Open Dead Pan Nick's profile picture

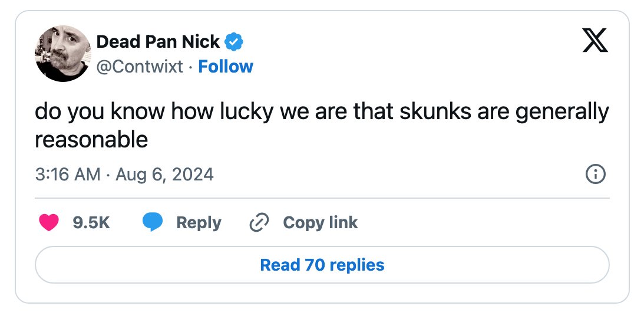click(63, 54)
